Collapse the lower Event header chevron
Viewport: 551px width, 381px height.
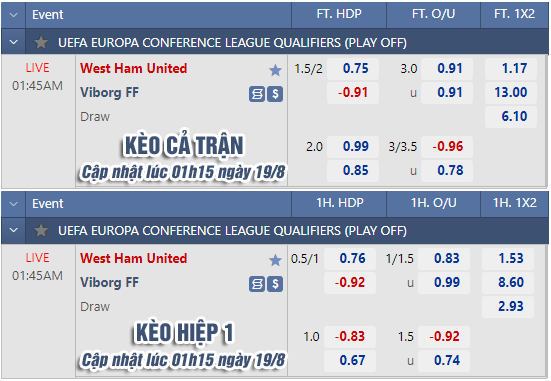[14, 204]
